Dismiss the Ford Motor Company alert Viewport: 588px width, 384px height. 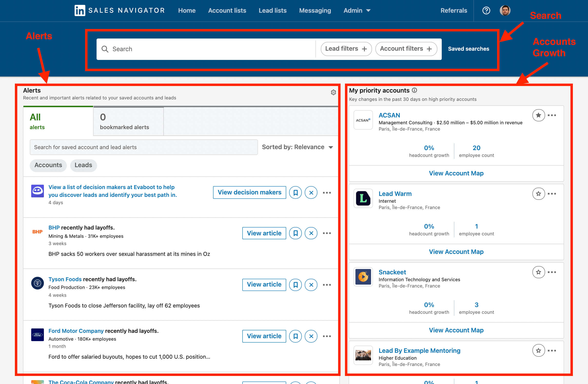coord(311,336)
